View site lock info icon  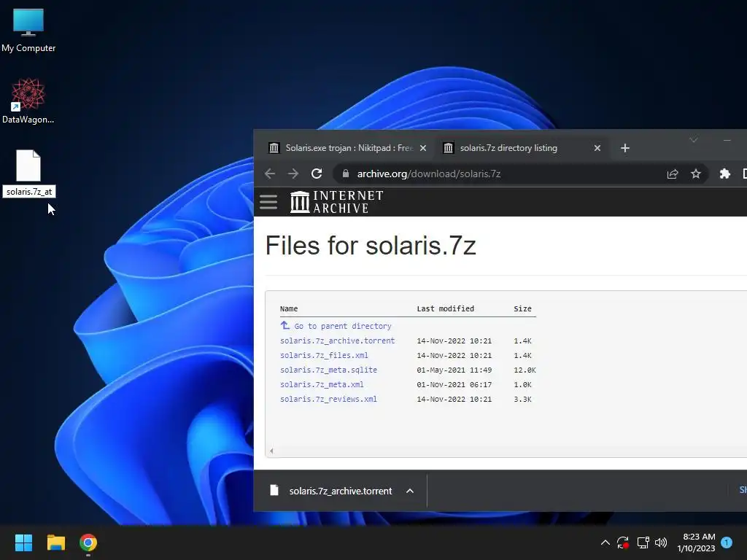pyautogui.click(x=346, y=174)
